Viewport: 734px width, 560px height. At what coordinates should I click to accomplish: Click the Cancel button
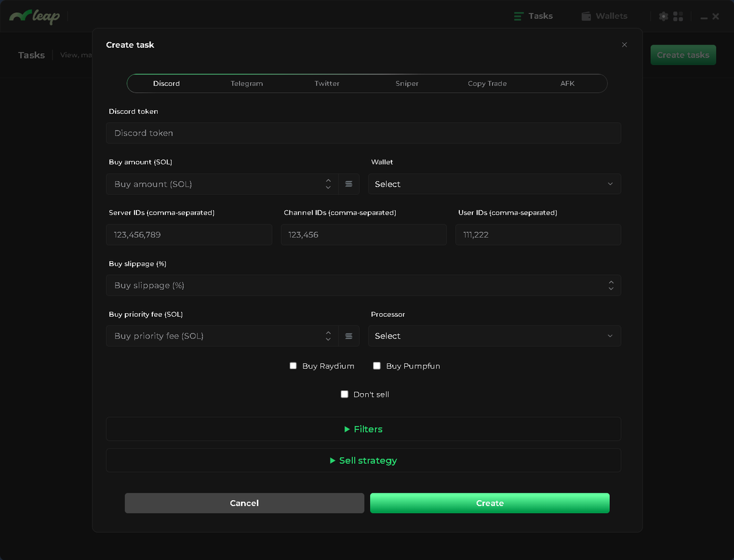(x=244, y=503)
